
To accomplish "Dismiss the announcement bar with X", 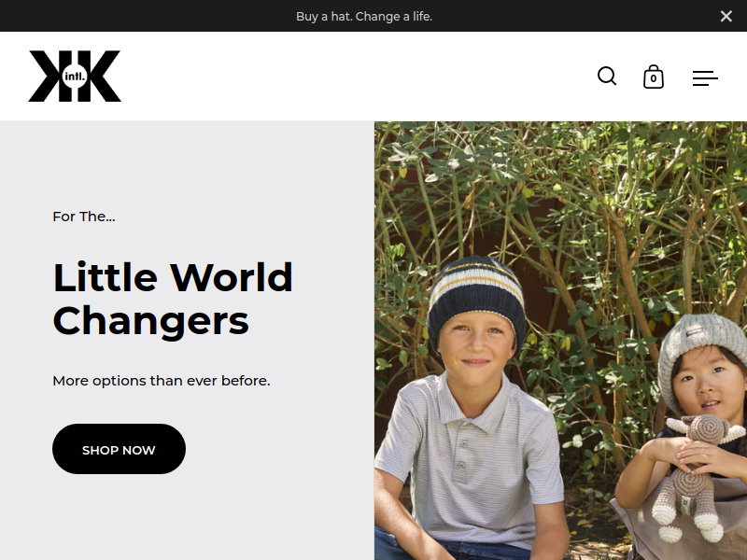I will tap(726, 16).
